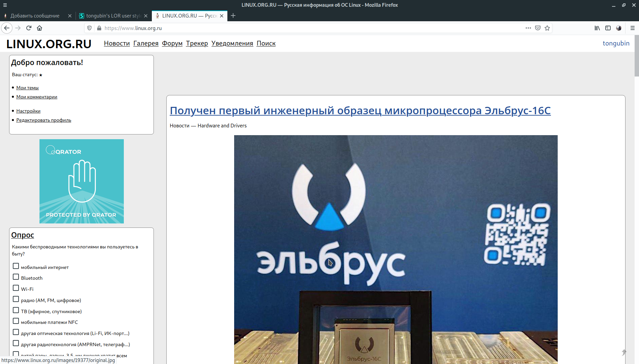Open the window menu at top-left
The width and height of the screenshot is (639, 364).
pyautogui.click(x=5, y=5)
